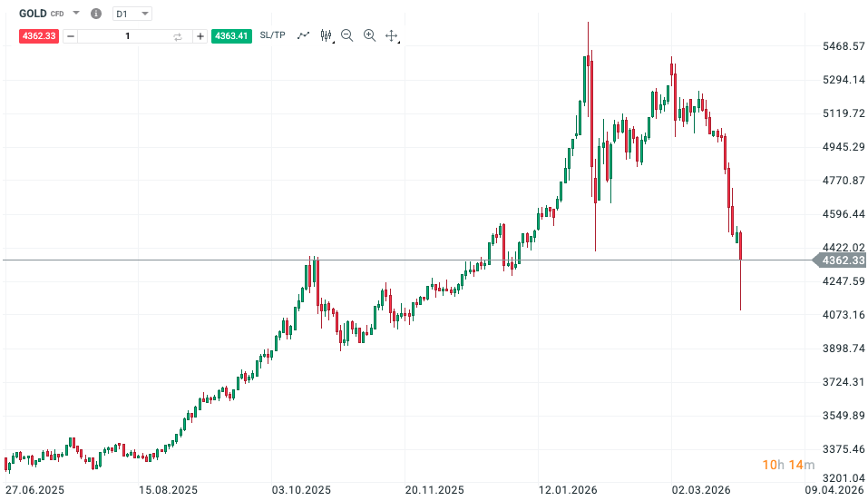This screenshot has width=868, height=501.
Task: Toggle the SL/TP option
Action: [272, 35]
